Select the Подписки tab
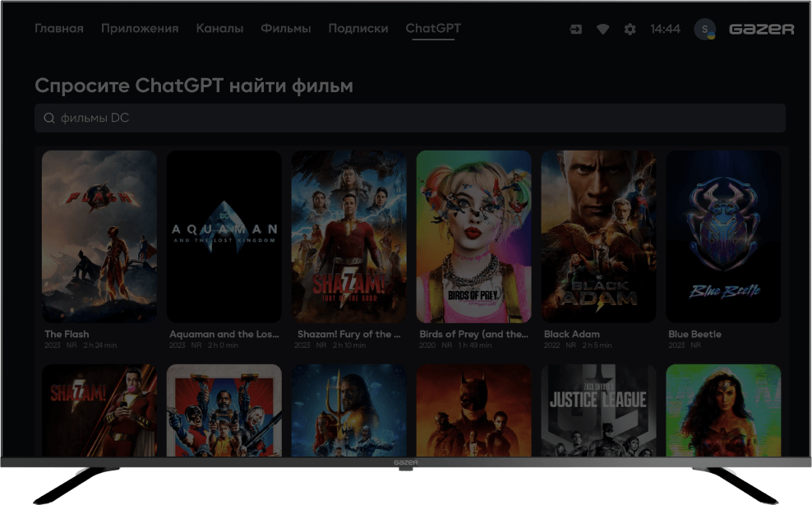This screenshot has width=812, height=505. 358,29
